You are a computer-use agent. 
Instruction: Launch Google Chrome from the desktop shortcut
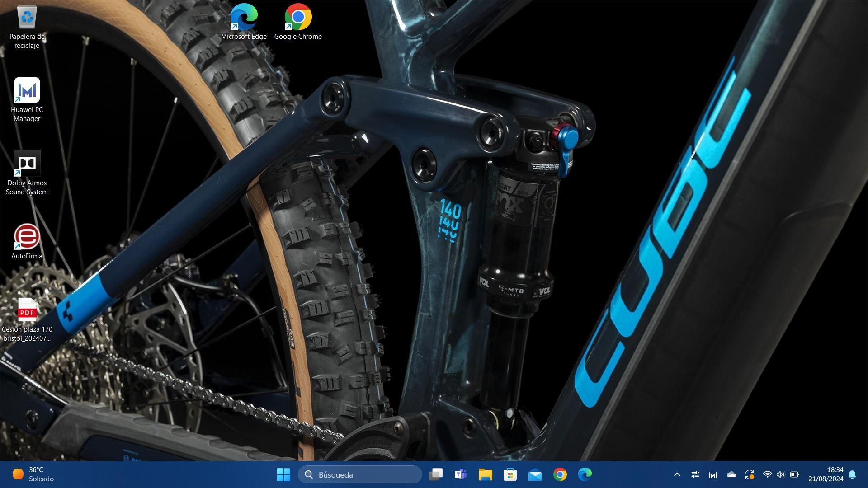coord(298,22)
